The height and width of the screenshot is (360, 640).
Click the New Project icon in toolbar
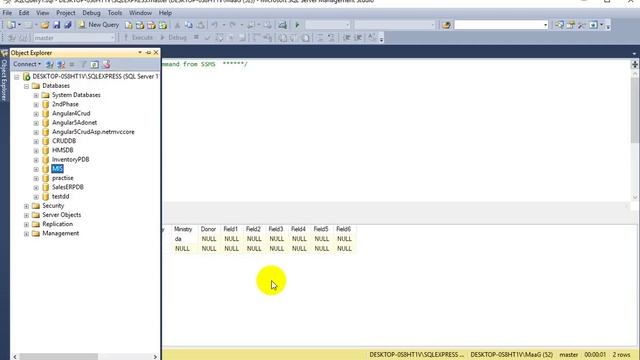(x=11, y=25)
